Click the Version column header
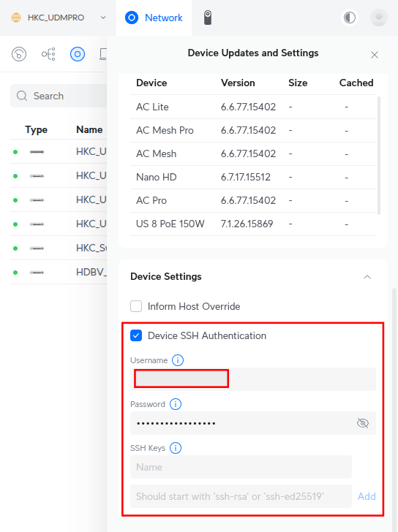 [238, 83]
